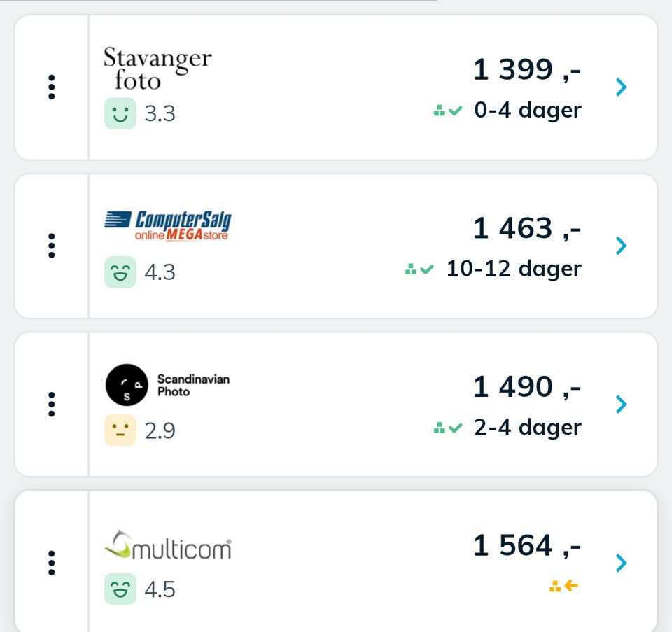Screen dimensions: 672x632
Task: Open the three-dot menu for Scandinavian Photo
Action: pos(51,404)
